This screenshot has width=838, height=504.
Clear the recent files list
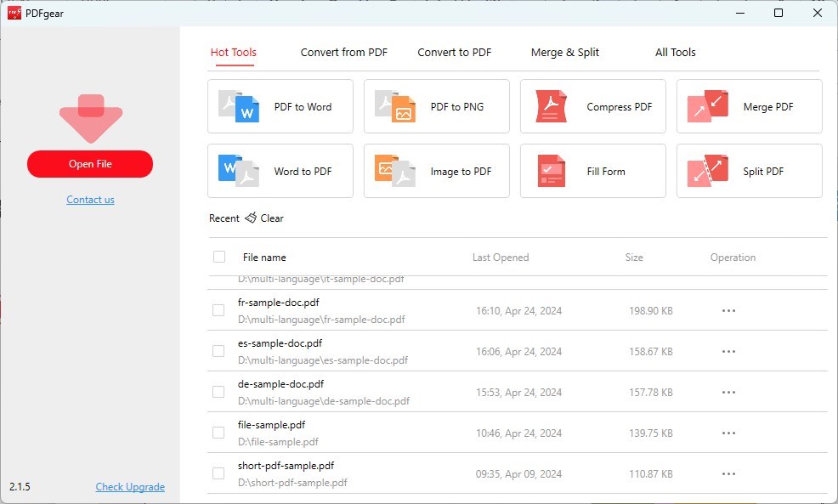point(264,218)
